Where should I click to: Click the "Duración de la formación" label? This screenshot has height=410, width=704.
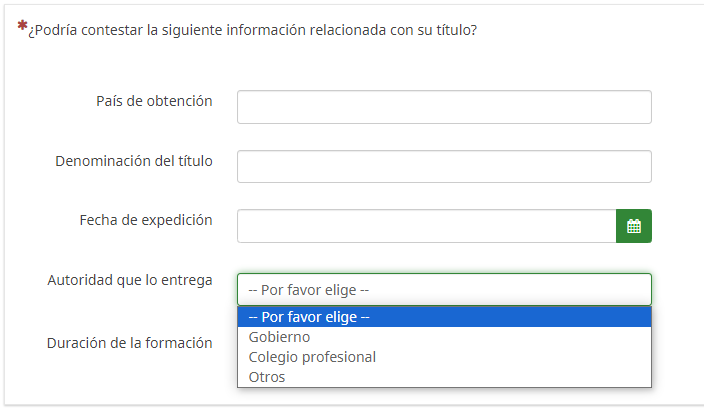click(130, 343)
